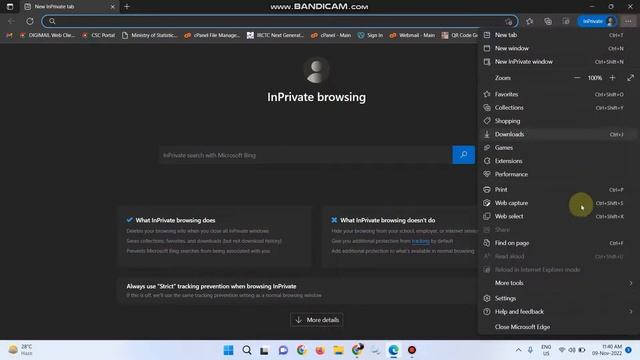640x360 pixels.
Task: Open Downloads from the menu
Action: click(557, 134)
